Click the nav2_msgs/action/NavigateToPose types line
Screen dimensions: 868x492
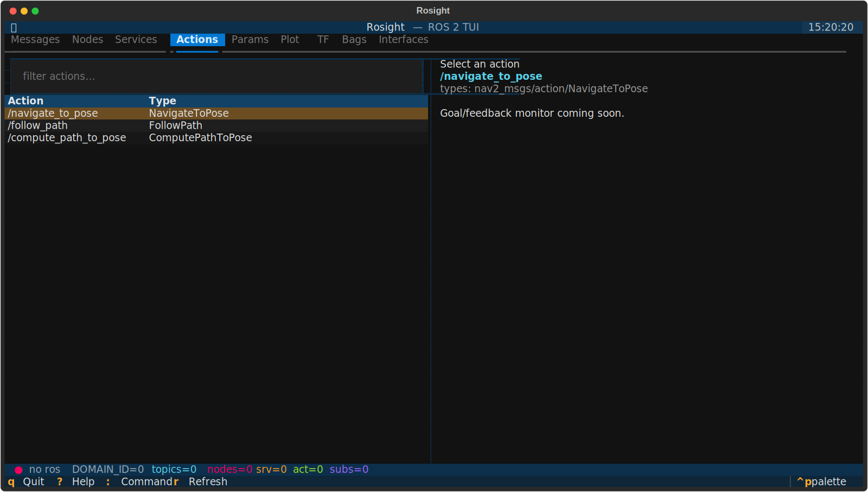click(x=544, y=89)
